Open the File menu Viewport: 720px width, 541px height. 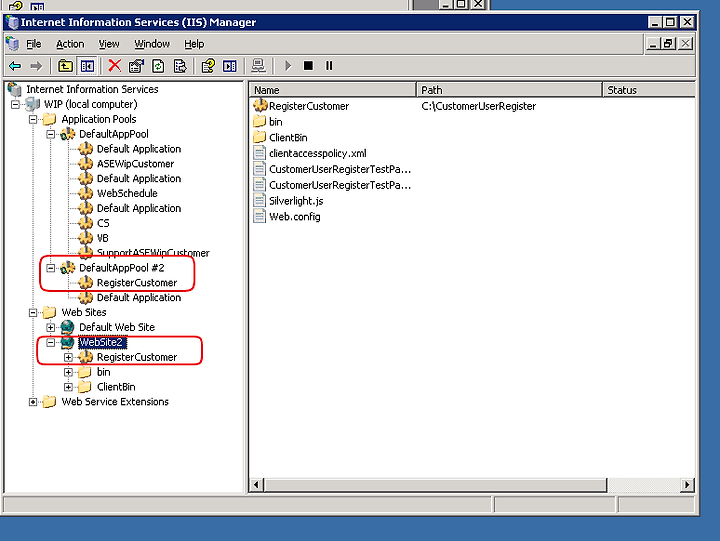[34, 44]
